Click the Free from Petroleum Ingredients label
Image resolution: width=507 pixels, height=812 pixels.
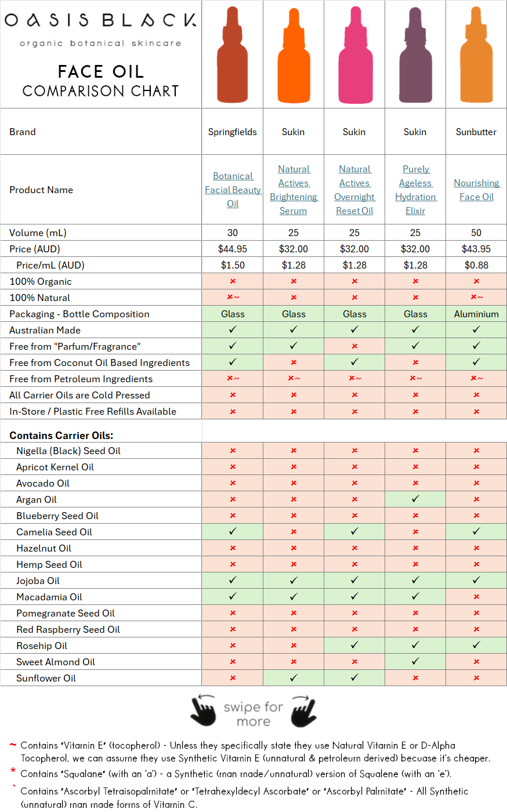click(81, 379)
